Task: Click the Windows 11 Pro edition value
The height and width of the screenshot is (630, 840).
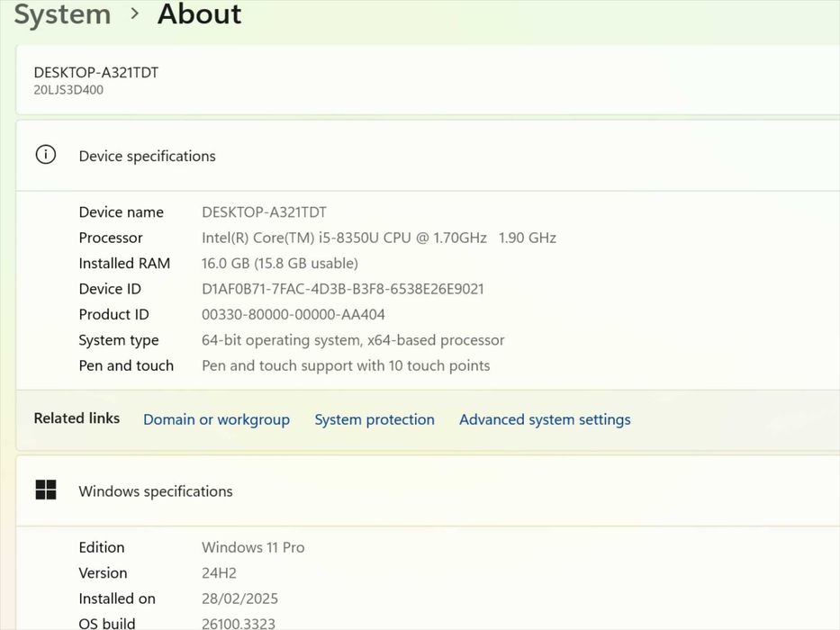Action: (253, 547)
